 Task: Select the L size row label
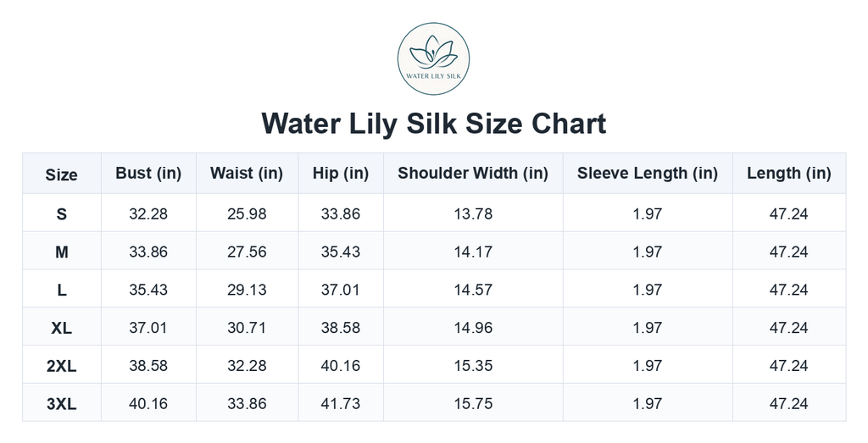61,290
